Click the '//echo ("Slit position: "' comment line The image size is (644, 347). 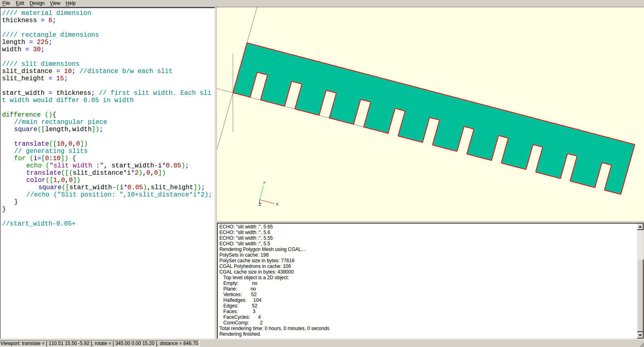point(119,194)
